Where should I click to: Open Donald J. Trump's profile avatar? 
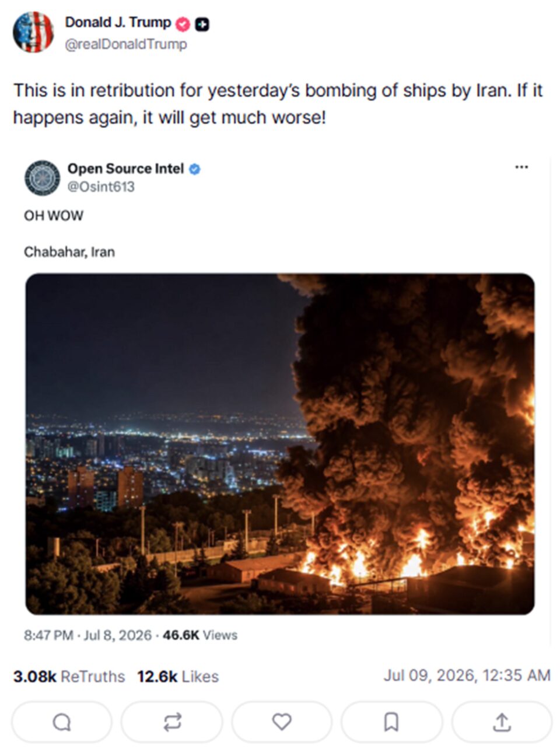click(x=33, y=32)
